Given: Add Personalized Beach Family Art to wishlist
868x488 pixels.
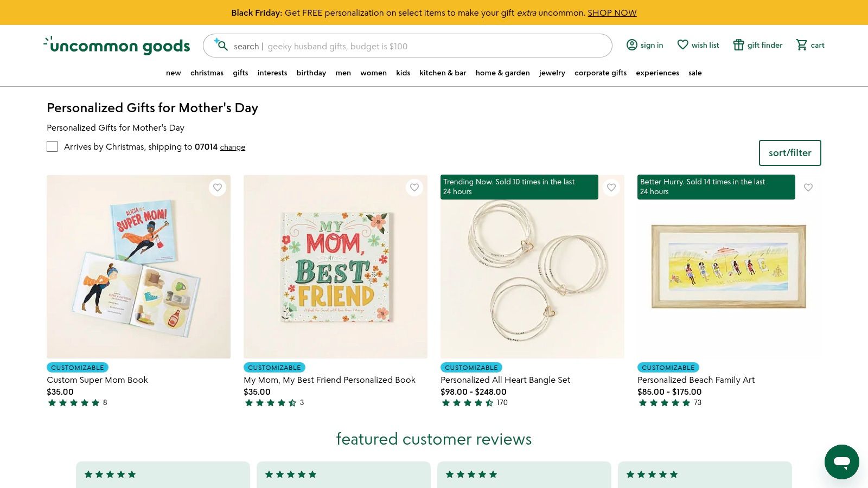Looking at the screenshot, I should tap(808, 188).
